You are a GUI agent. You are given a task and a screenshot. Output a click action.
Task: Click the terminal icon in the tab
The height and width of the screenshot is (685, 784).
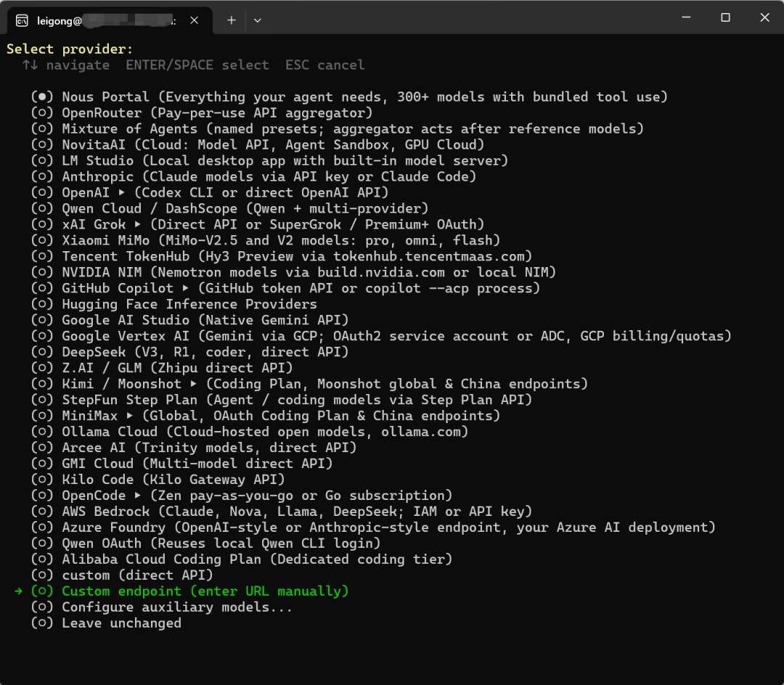[x=22, y=20]
